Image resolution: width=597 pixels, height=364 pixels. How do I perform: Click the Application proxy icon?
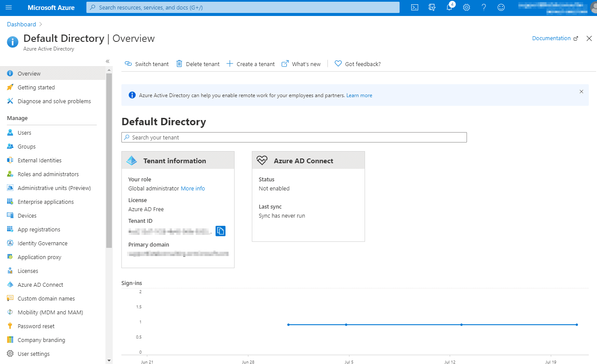[x=10, y=257]
